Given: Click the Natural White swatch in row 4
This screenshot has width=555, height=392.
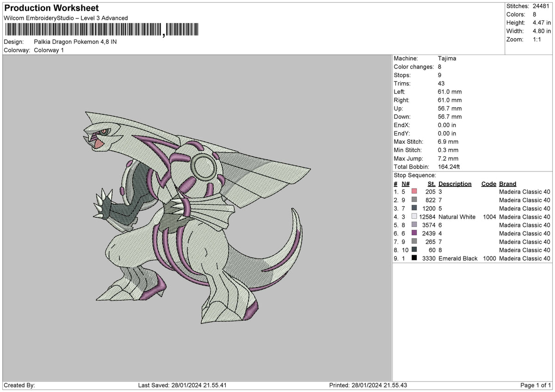Looking at the screenshot, I should [x=414, y=216].
